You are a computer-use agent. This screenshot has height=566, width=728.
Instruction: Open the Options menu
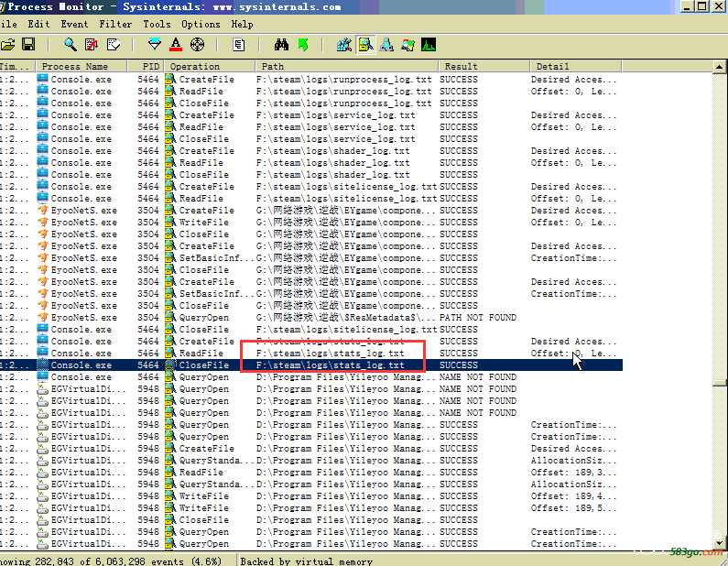pos(201,24)
